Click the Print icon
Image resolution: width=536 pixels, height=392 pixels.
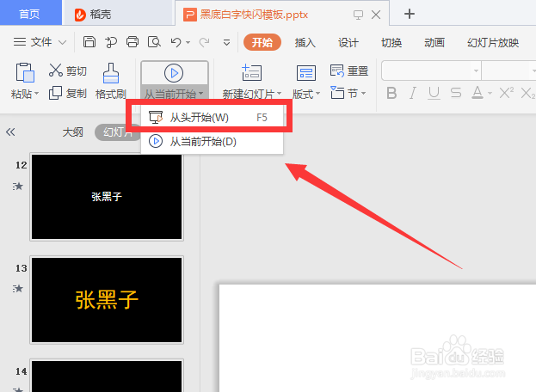point(132,42)
